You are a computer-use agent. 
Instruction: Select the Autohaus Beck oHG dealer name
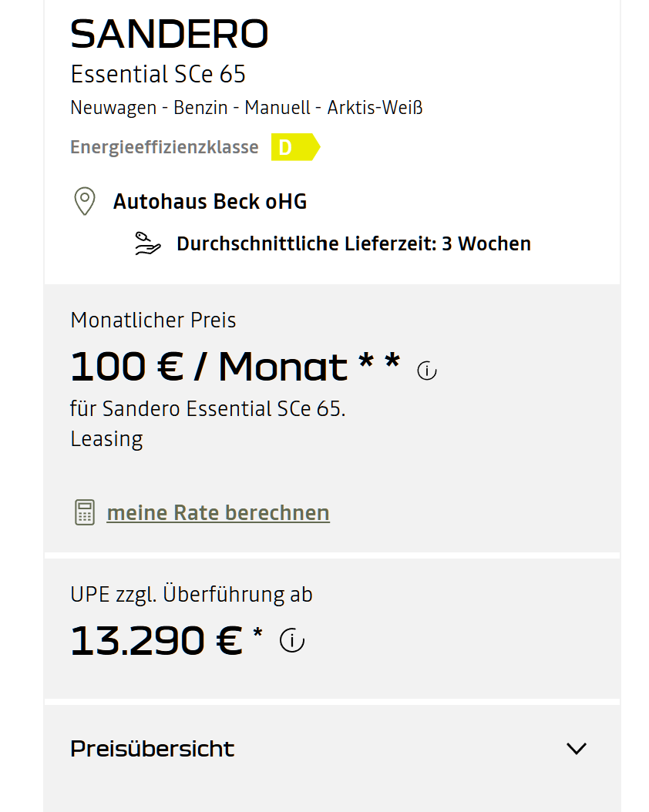pos(210,202)
